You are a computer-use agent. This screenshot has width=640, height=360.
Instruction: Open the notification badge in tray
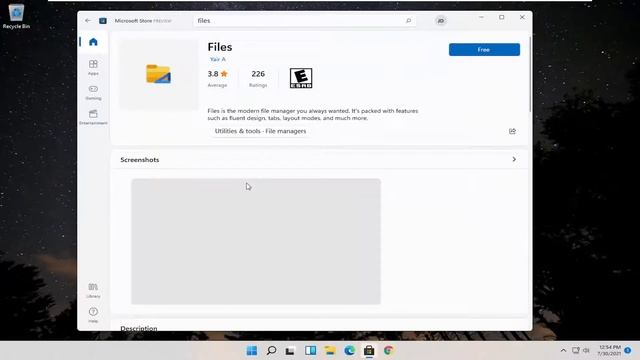pyautogui.click(x=628, y=351)
